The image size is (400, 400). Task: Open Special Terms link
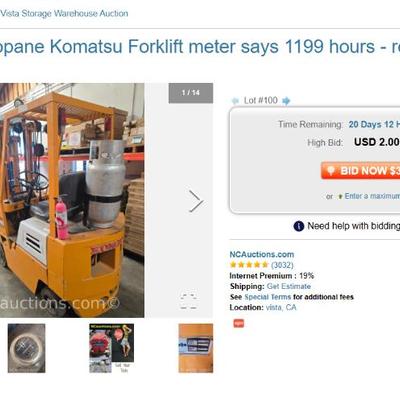(x=268, y=297)
